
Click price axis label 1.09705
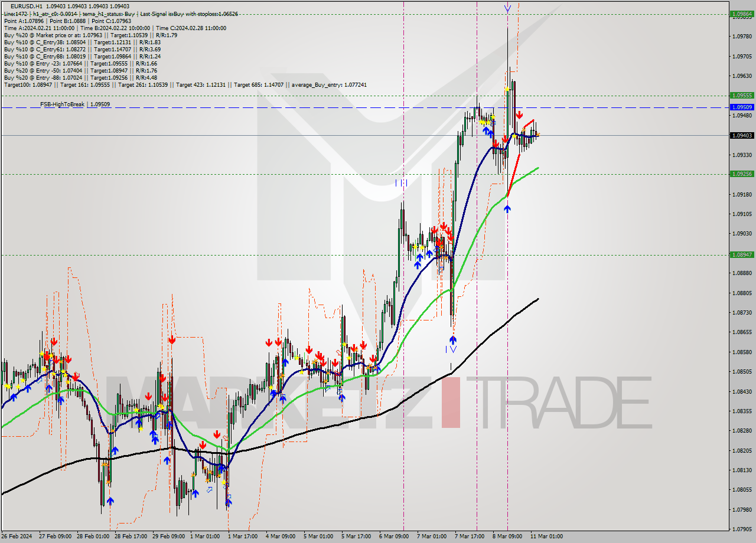click(741, 57)
